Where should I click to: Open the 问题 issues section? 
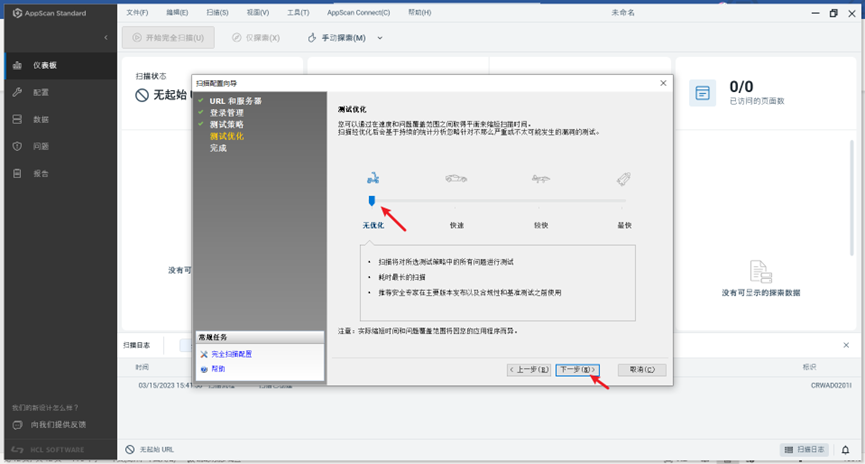[x=60, y=146]
